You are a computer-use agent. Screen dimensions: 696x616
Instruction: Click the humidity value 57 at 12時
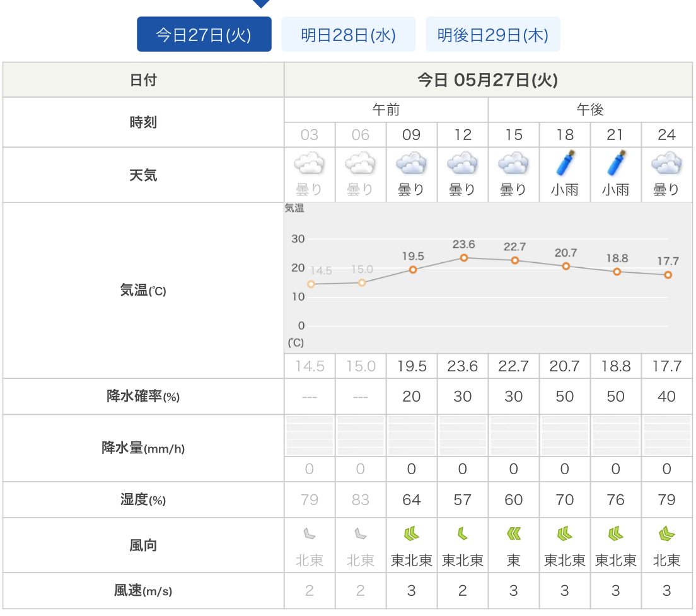(462, 500)
